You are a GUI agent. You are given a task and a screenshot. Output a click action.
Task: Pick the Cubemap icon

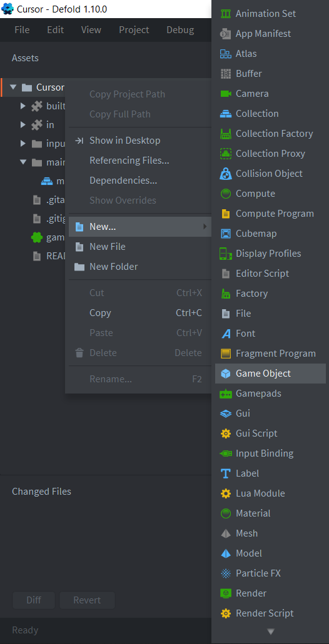[x=226, y=234]
